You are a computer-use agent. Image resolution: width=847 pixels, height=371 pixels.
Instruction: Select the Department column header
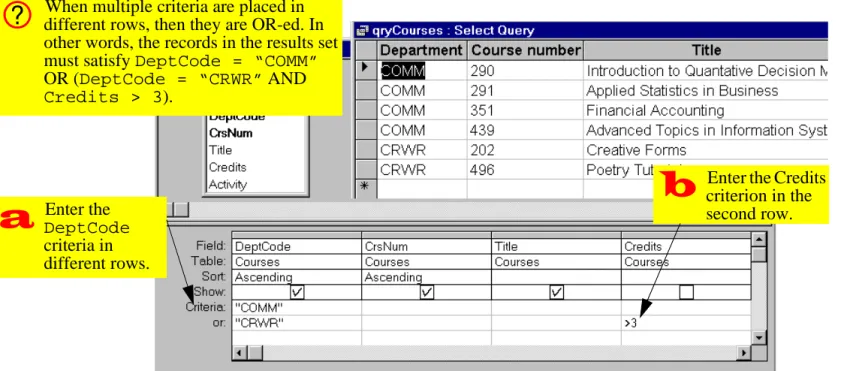click(x=422, y=50)
